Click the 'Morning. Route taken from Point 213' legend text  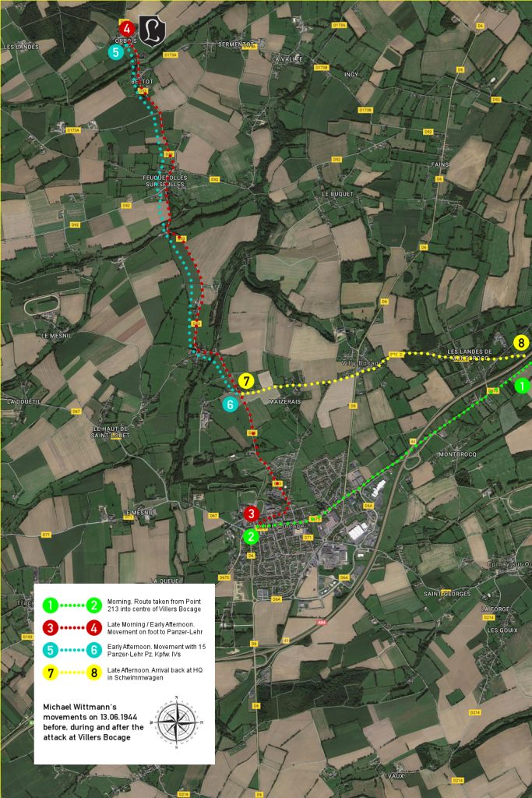click(154, 605)
